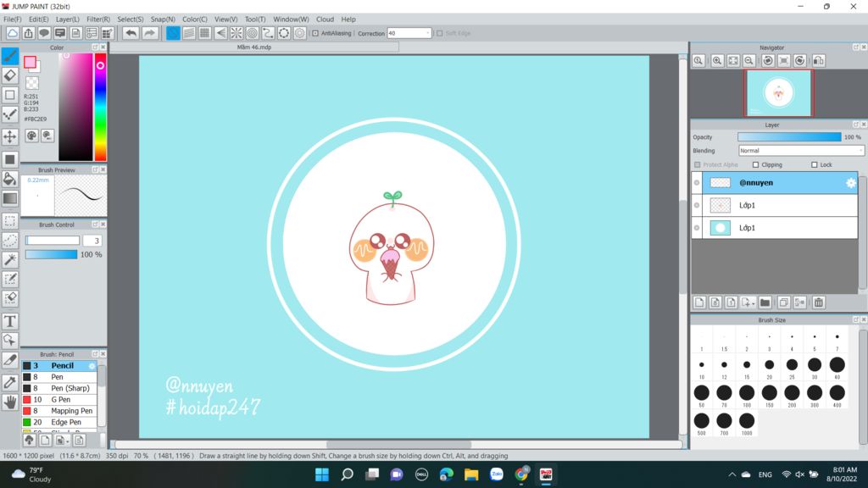Click the Redo arrow in toolbar

pos(149,33)
